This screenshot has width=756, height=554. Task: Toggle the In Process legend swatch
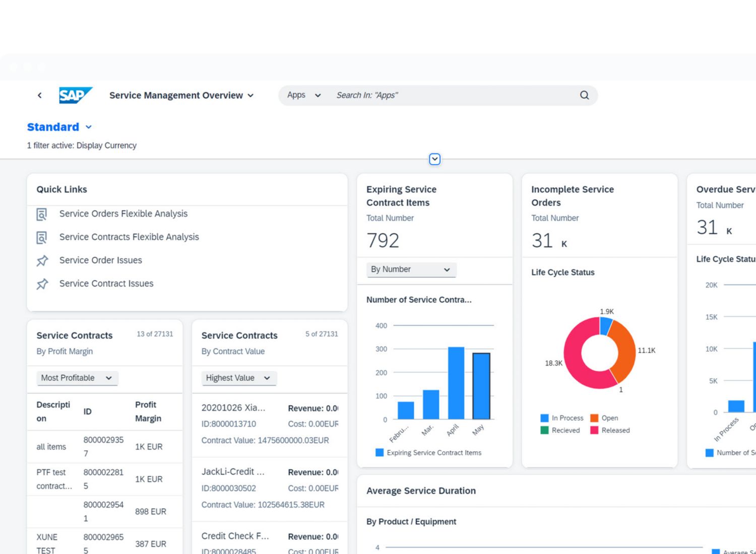[544, 418]
